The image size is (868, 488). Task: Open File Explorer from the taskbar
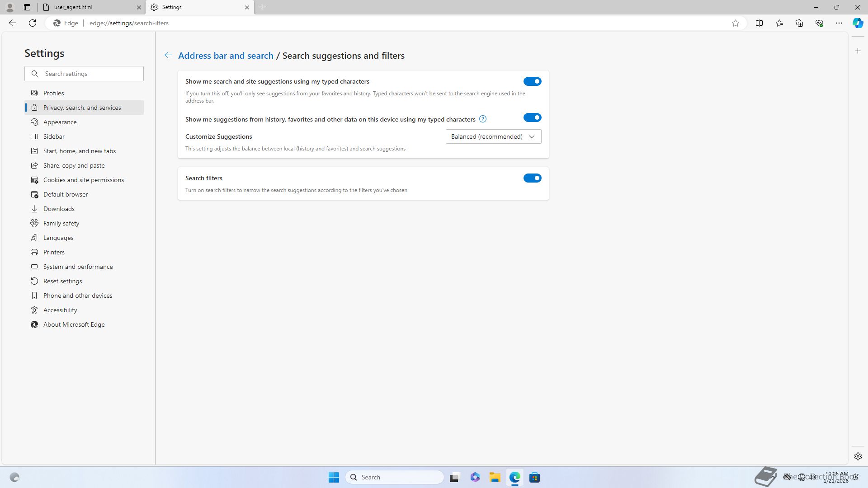495,477
